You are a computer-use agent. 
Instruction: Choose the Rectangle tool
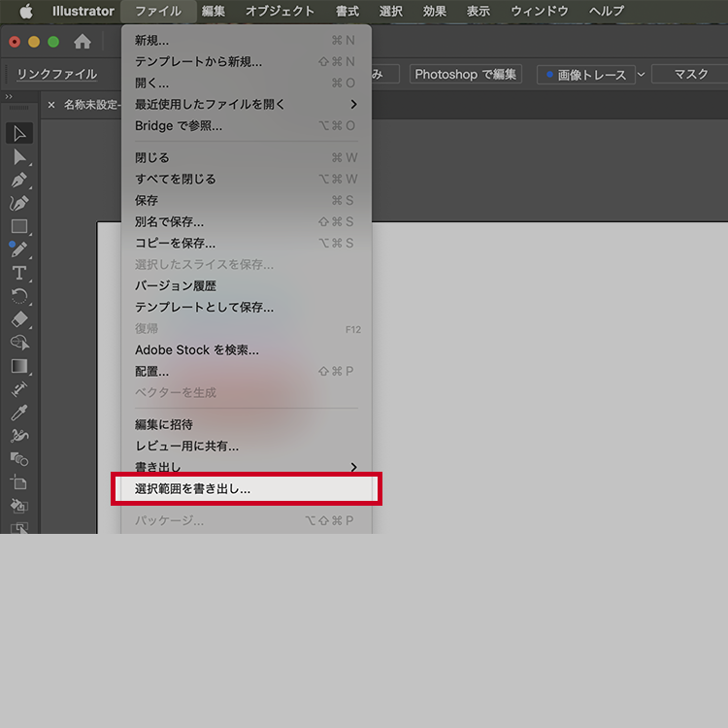tap(19, 226)
